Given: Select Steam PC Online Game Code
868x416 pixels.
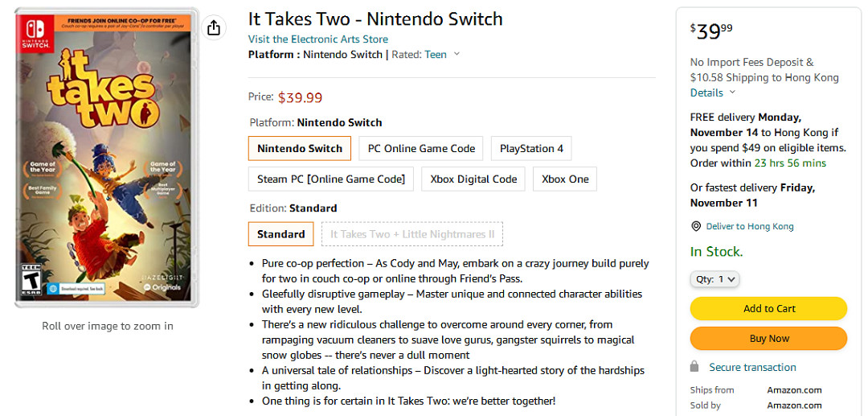Looking at the screenshot, I should [331, 179].
